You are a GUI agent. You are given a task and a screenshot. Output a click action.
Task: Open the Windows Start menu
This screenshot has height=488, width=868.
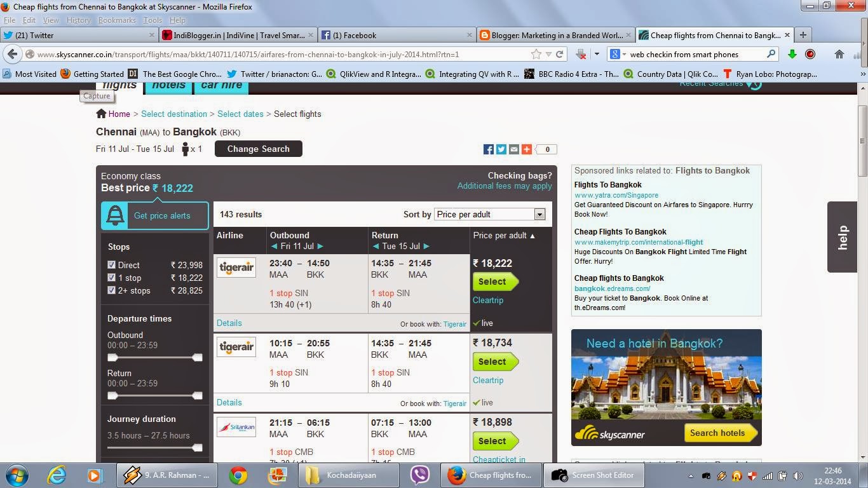click(16, 475)
